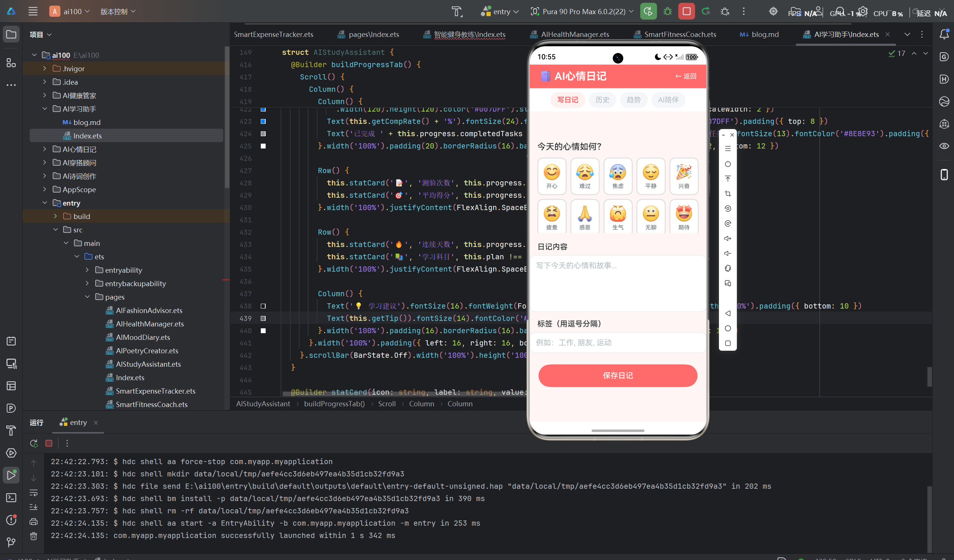This screenshot has width=954, height=560.
Task: Expand the build folder
Action: tap(55, 216)
